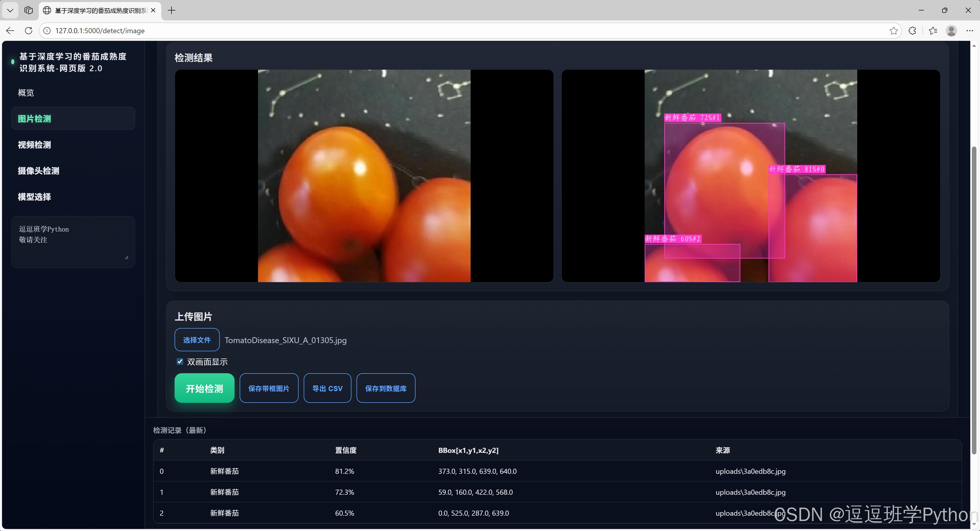Open the tab actions icon
The width and height of the screenshot is (980, 531).
click(29, 10)
